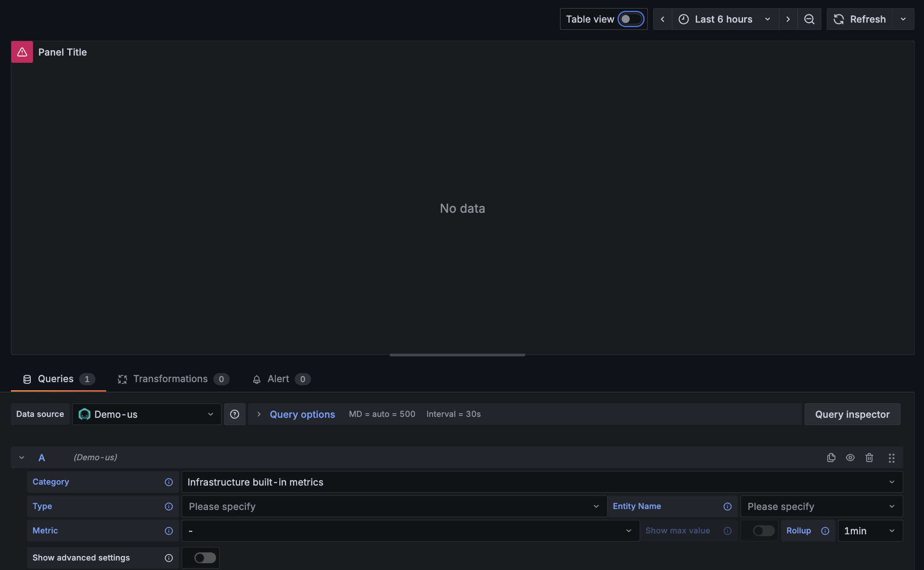Open Rollup 1min dropdown

click(x=870, y=531)
